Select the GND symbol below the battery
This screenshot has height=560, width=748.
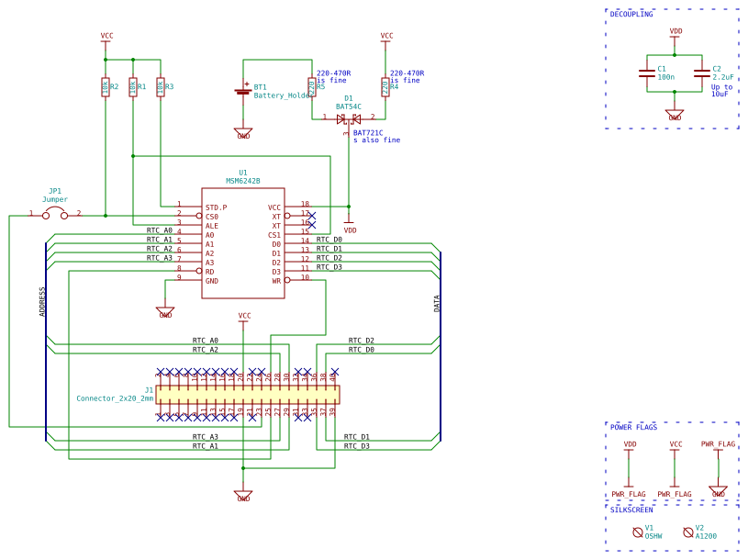click(243, 133)
